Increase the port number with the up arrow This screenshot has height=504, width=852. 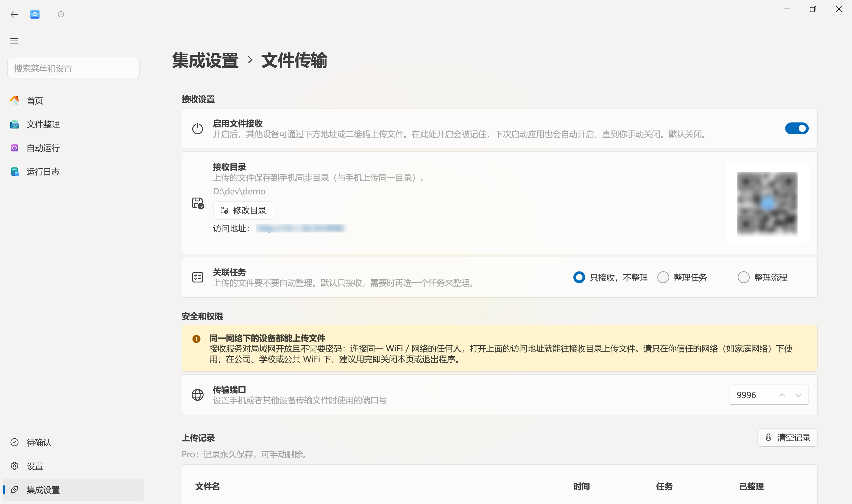point(782,395)
